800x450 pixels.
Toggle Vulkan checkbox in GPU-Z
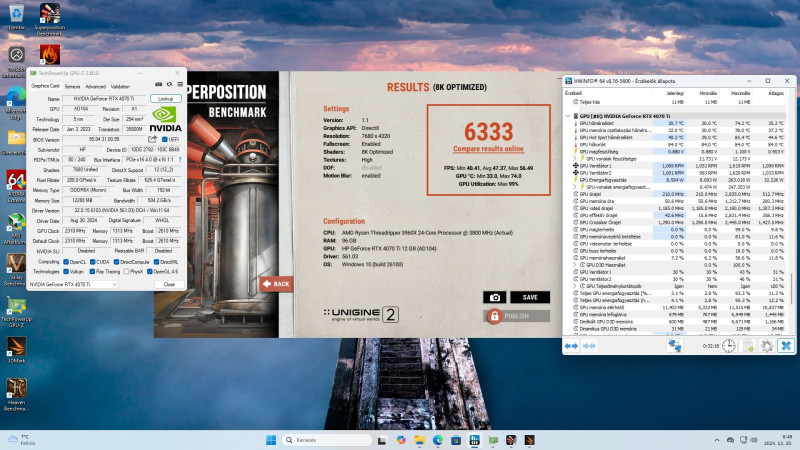point(66,271)
